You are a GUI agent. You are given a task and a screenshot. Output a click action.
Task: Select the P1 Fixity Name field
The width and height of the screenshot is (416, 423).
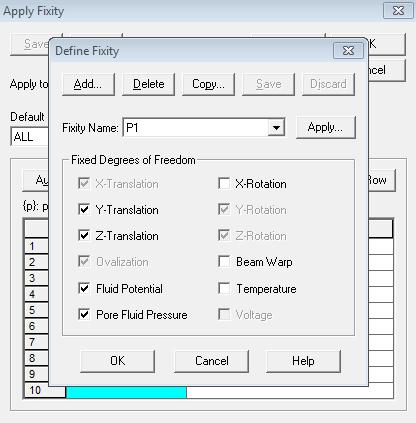coord(196,128)
